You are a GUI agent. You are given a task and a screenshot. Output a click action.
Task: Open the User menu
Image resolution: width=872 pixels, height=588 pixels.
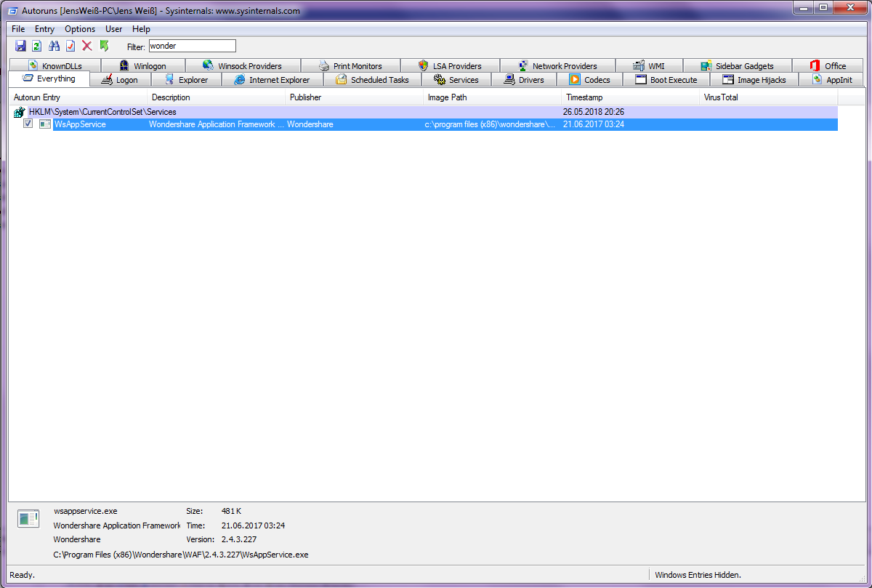[x=114, y=29]
